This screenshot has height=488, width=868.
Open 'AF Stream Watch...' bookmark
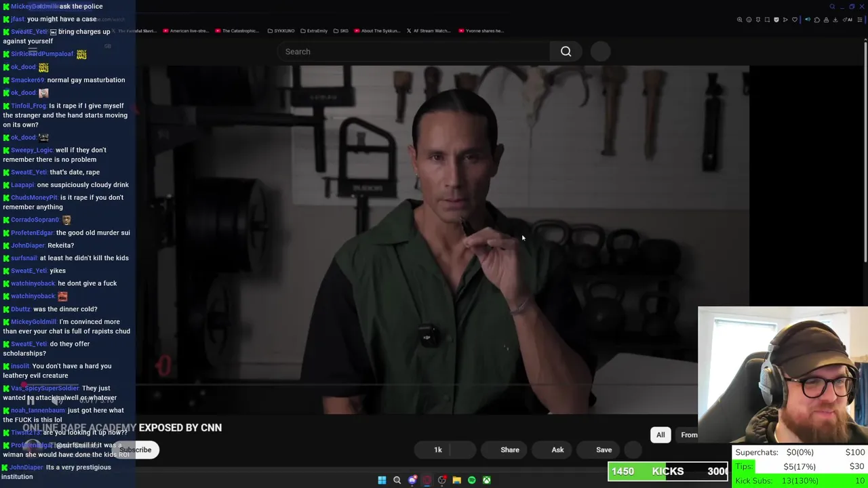tap(429, 30)
